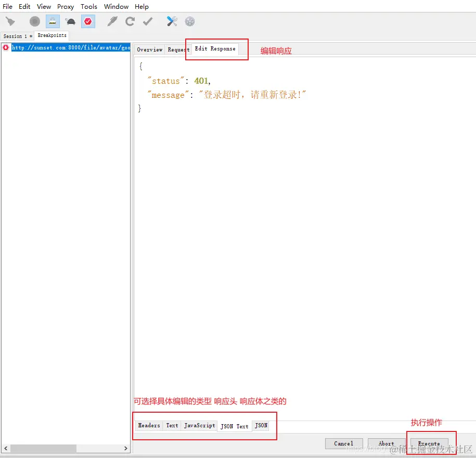Select the JSON Text body tab
Viewport: 476px width, 458px height.
234,426
